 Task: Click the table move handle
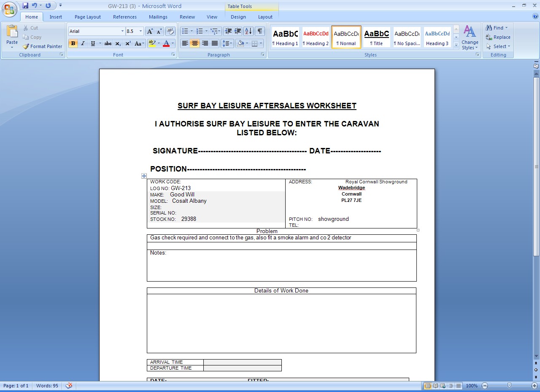(144, 176)
